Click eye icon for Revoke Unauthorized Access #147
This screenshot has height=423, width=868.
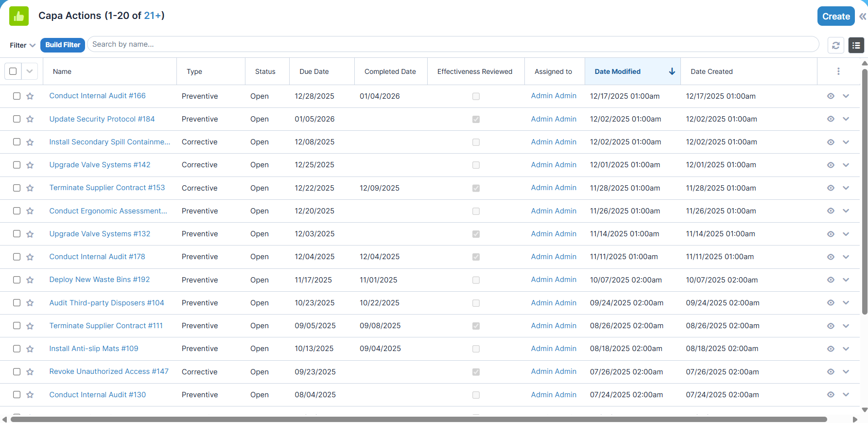(831, 372)
